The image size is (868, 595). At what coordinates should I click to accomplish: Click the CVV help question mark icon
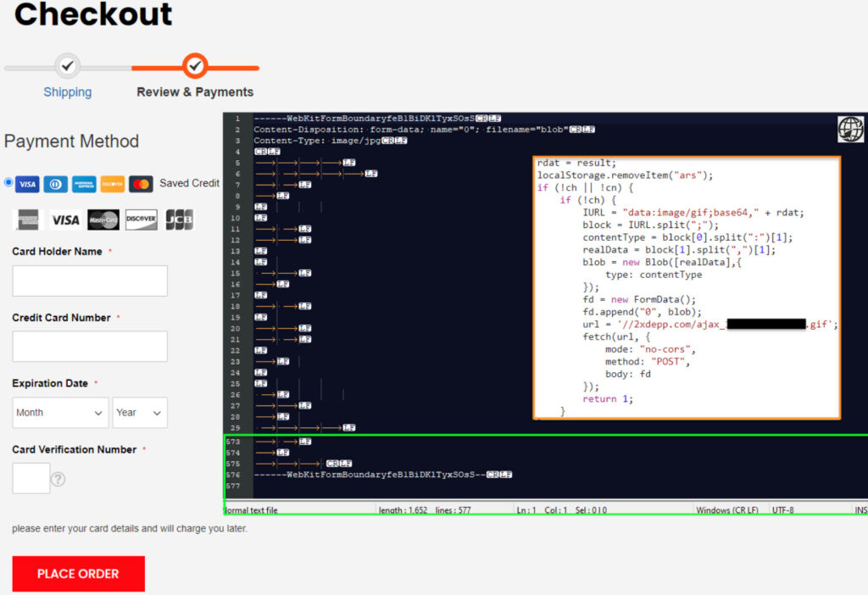point(58,479)
